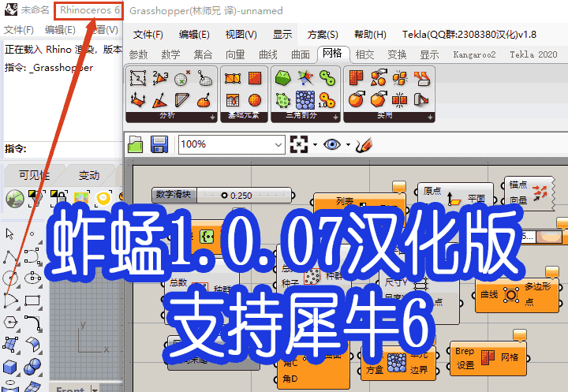The width and height of the screenshot is (568, 392).
Task: Click the 数字滑块 slider label
Action: pyautogui.click(x=174, y=195)
